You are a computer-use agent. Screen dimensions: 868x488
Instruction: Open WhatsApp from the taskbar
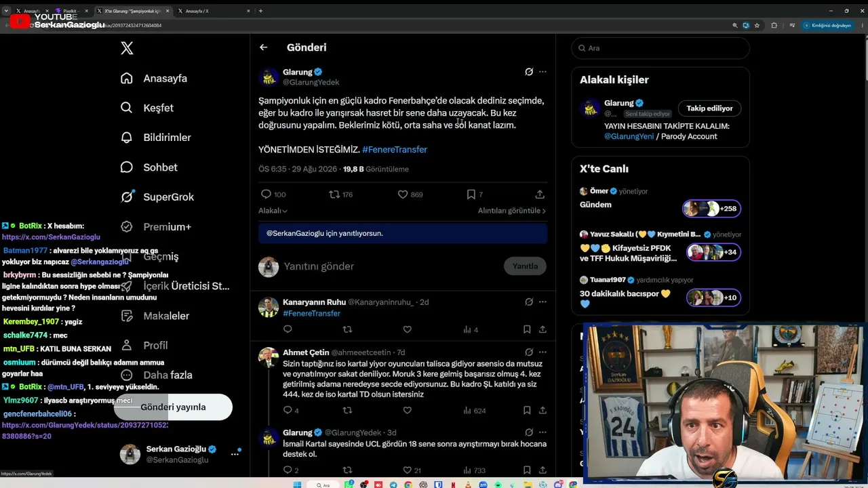(x=349, y=485)
